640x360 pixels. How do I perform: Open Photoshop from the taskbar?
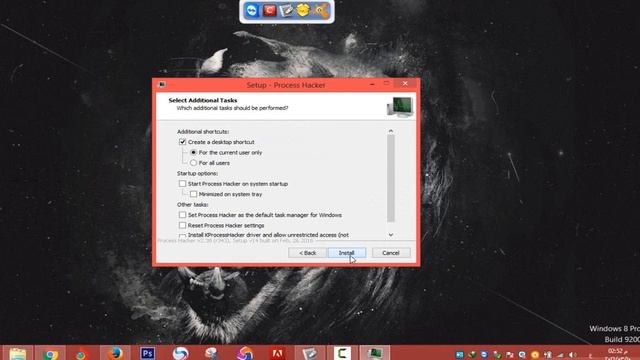point(147,353)
